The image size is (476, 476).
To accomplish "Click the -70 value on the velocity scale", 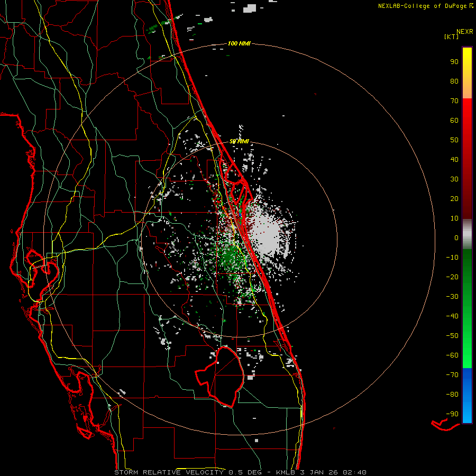I will tap(452, 374).
